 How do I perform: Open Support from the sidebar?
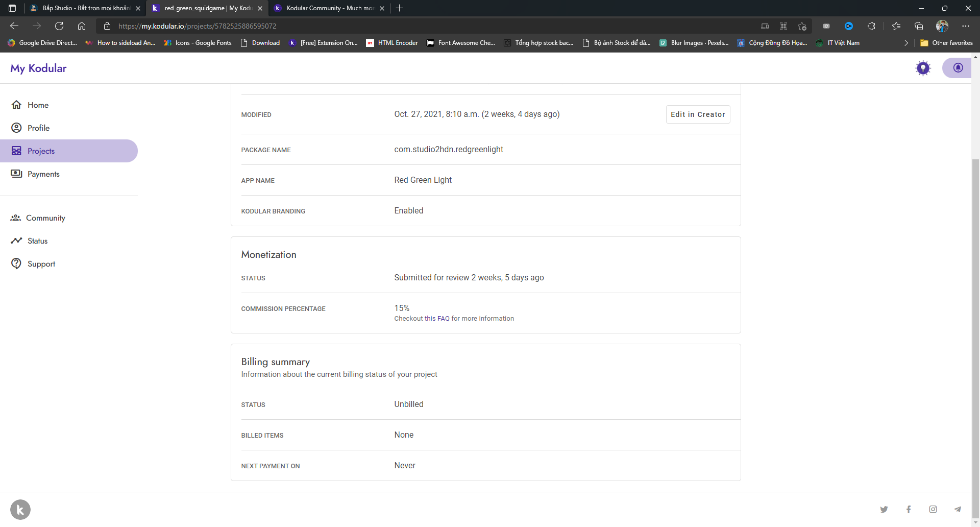(x=69, y=263)
